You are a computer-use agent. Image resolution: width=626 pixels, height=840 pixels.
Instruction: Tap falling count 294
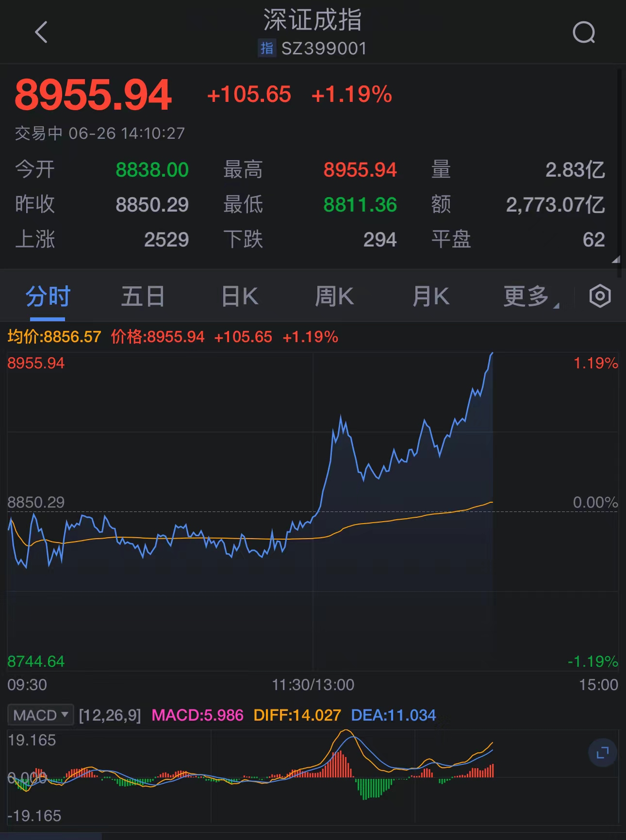click(x=380, y=240)
